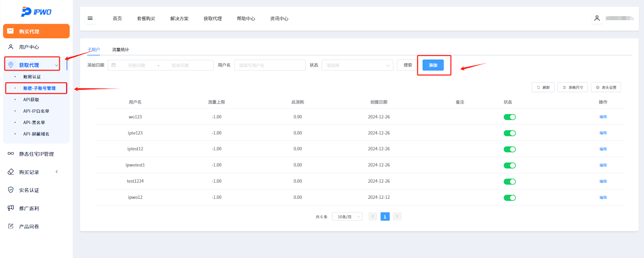Open the 状态 select dropdown

(357, 65)
